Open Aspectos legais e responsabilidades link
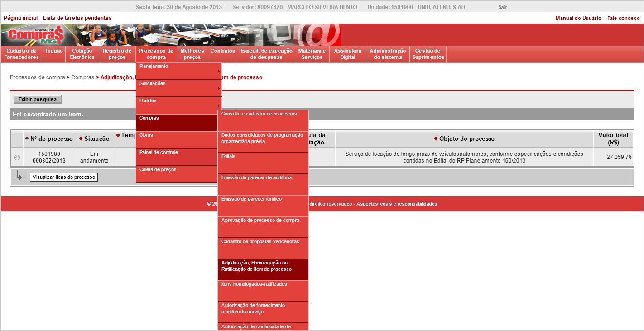 tap(397, 204)
